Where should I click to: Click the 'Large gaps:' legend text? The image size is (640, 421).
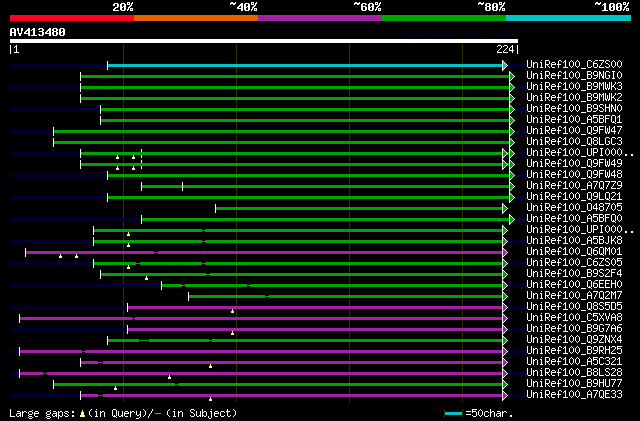pyautogui.click(x=42, y=413)
